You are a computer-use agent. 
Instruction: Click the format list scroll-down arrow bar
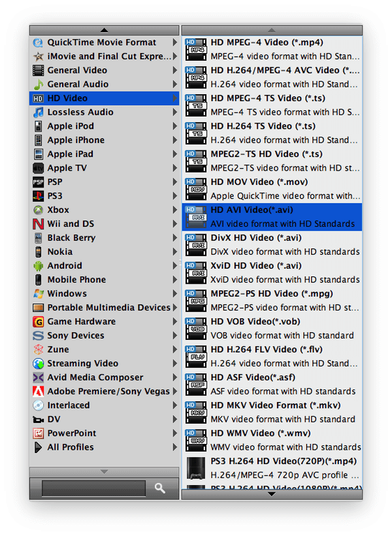272,494
